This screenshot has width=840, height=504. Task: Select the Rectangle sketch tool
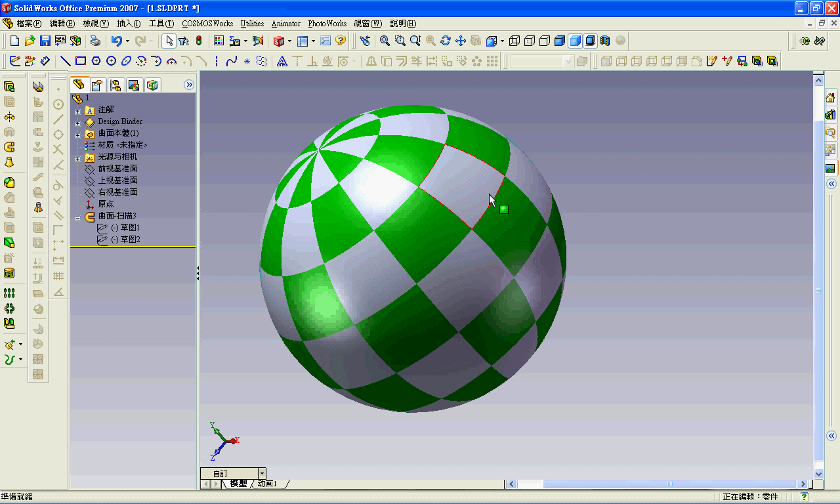pos(80,62)
